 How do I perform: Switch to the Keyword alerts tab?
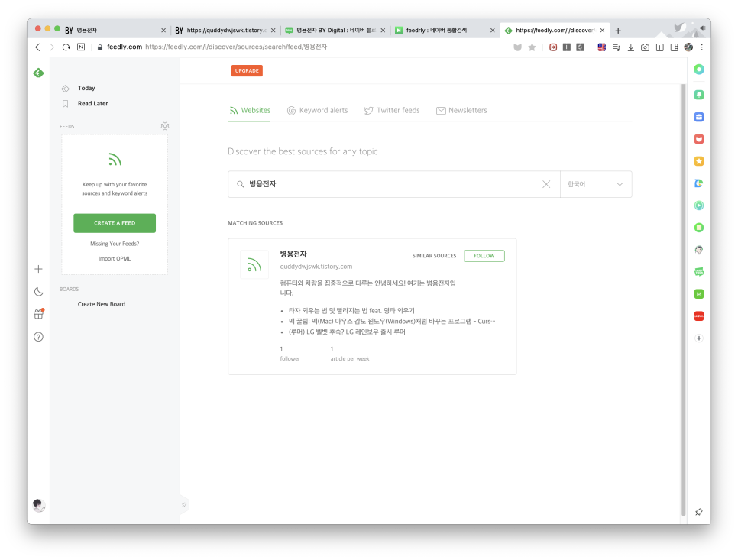(x=317, y=110)
